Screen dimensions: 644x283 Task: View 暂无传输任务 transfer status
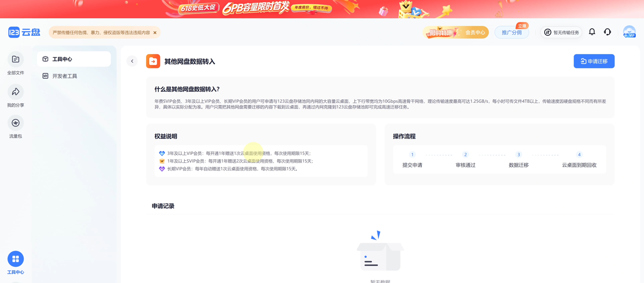coord(561,32)
